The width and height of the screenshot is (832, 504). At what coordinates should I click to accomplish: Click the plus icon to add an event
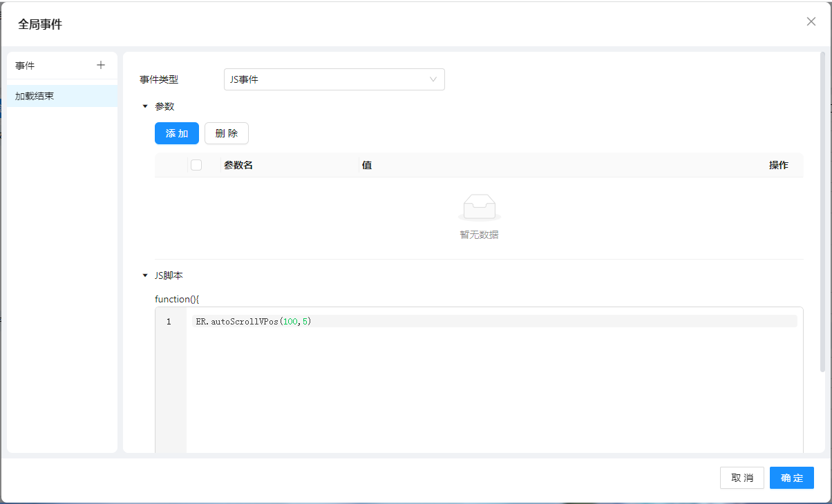pos(101,65)
